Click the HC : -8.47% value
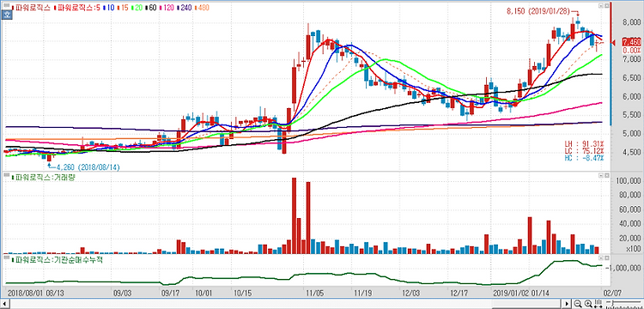The width and height of the screenshot is (644, 309). click(584, 158)
